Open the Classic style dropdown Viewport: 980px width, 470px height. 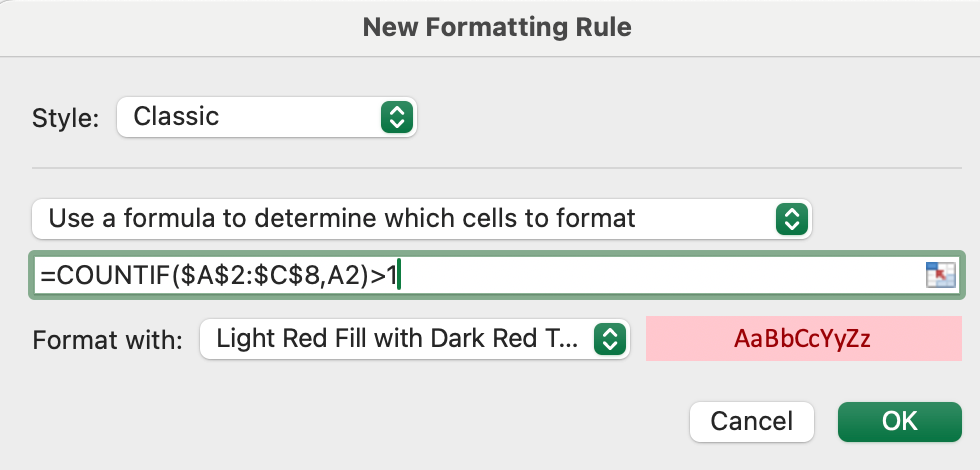[x=267, y=117]
